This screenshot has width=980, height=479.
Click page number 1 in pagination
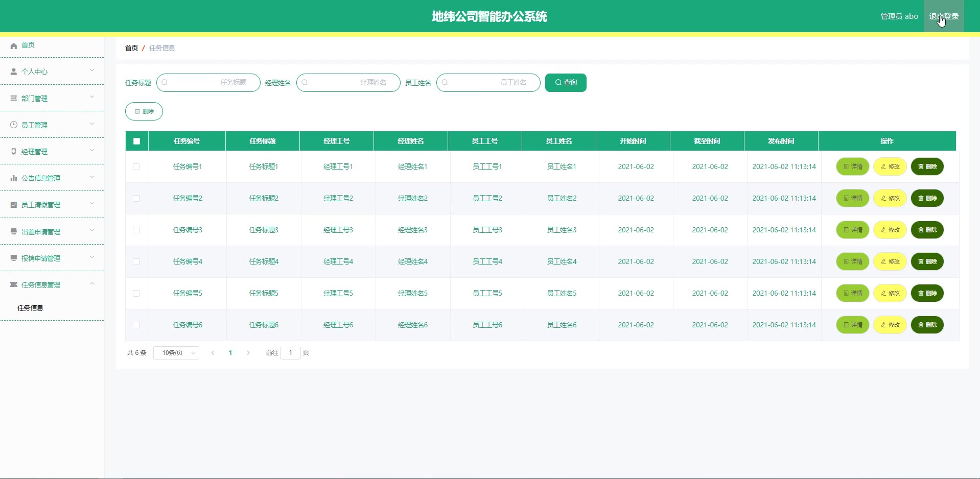(x=230, y=353)
